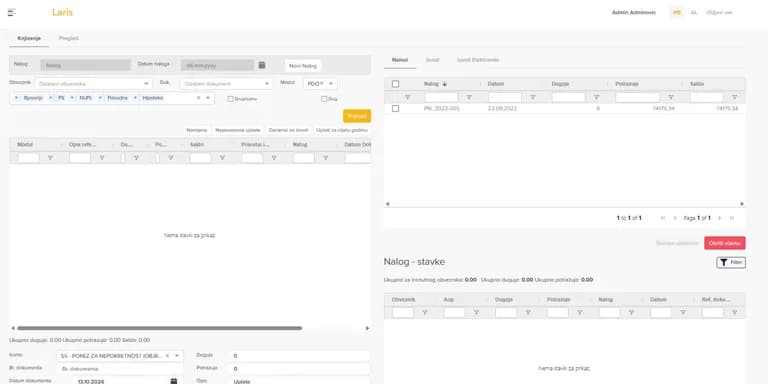Open the hamburger menu beside Laris logo
This screenshot has height=384, width=768.
(12, 12)
